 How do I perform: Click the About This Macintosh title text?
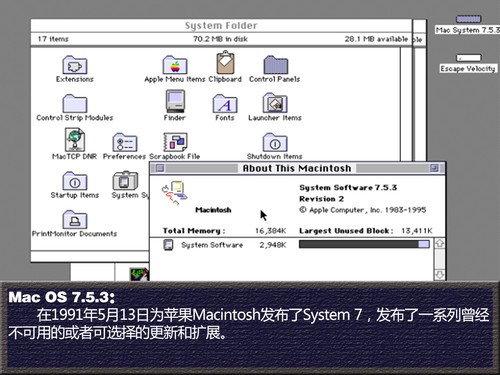pyautogui.click(x=297, y=168)
